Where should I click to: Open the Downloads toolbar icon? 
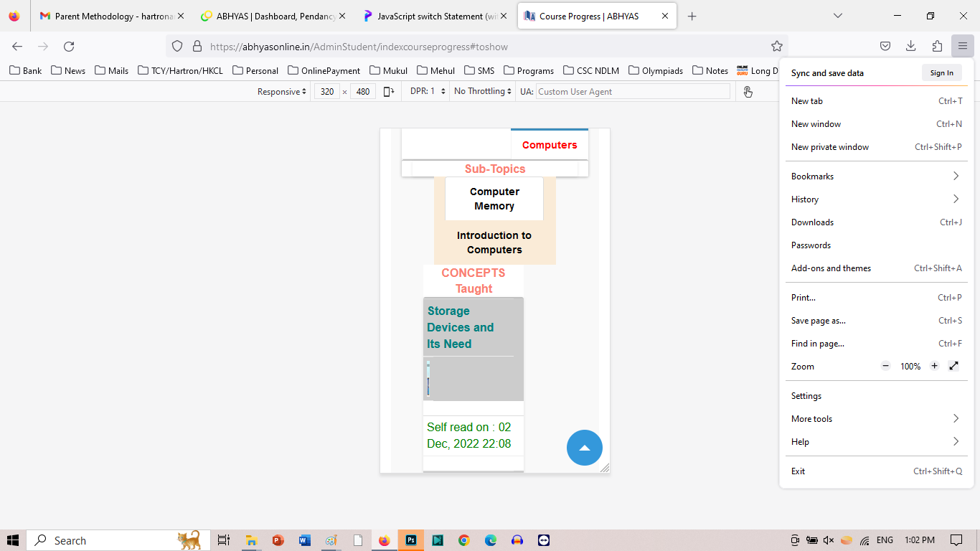click(910, 47)
